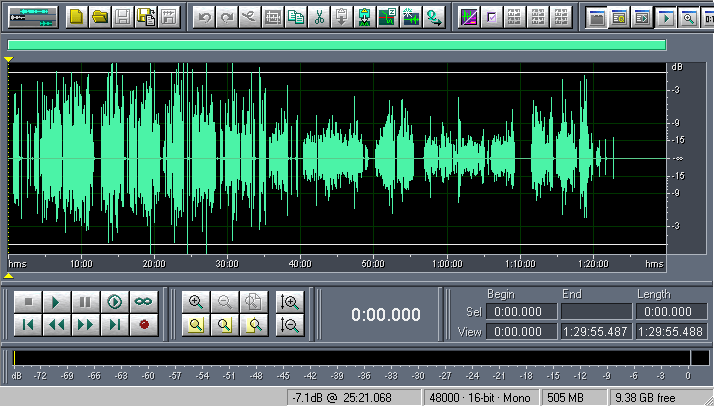The width and height of the screenshot is (714, 406).
Task: Click status bar text 9.38 GB free
Action: click(x=645, y=398)
